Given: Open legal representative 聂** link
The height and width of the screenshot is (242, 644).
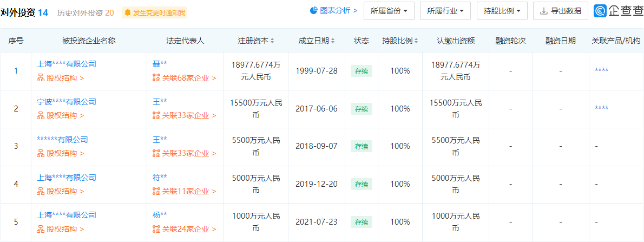Looking at the screenshot, I should [160, 64].
